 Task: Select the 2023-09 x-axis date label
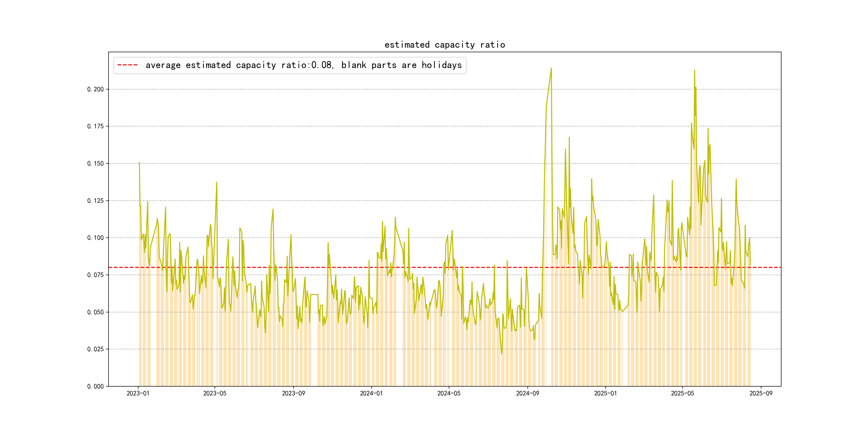click(293, 393)
